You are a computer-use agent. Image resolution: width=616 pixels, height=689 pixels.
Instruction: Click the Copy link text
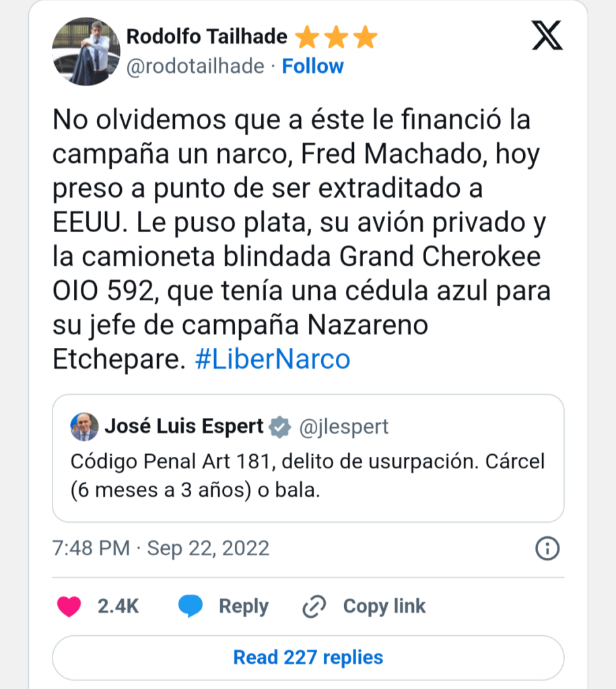pos(384,606)
